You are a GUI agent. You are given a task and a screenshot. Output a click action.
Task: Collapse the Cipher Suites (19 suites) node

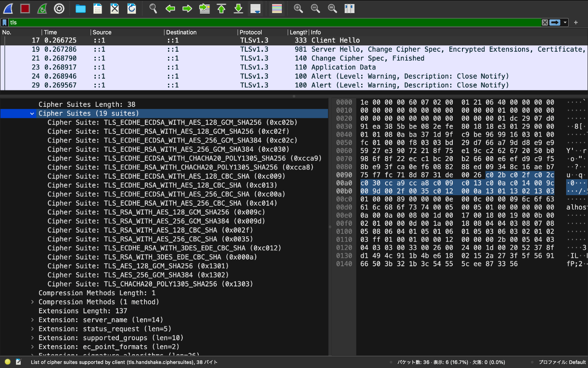pos(32,114)
